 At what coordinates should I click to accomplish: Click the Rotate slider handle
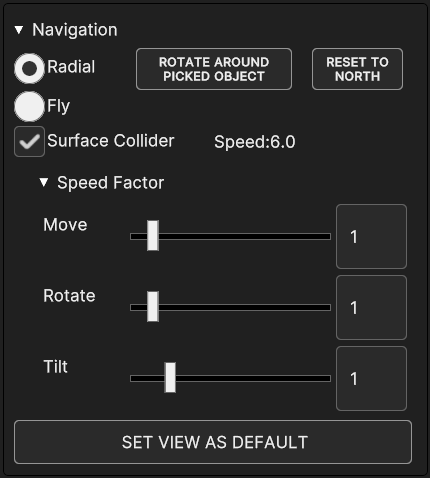153,306
